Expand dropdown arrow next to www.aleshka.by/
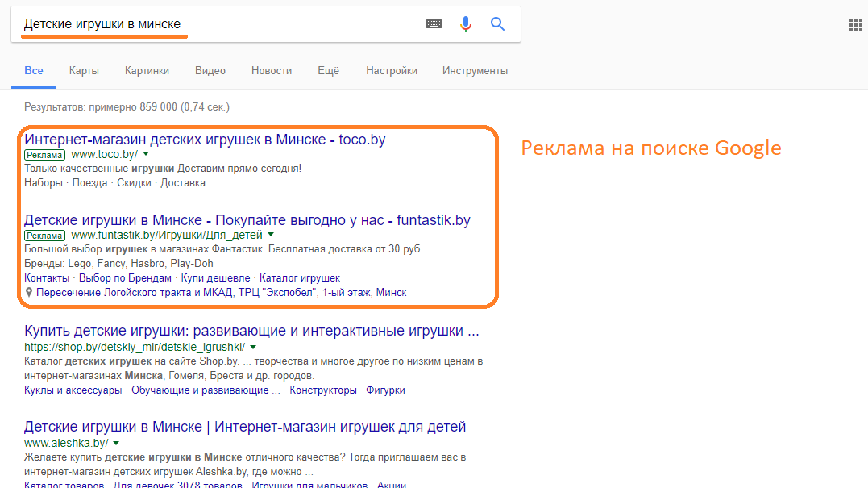 (116, 443)
